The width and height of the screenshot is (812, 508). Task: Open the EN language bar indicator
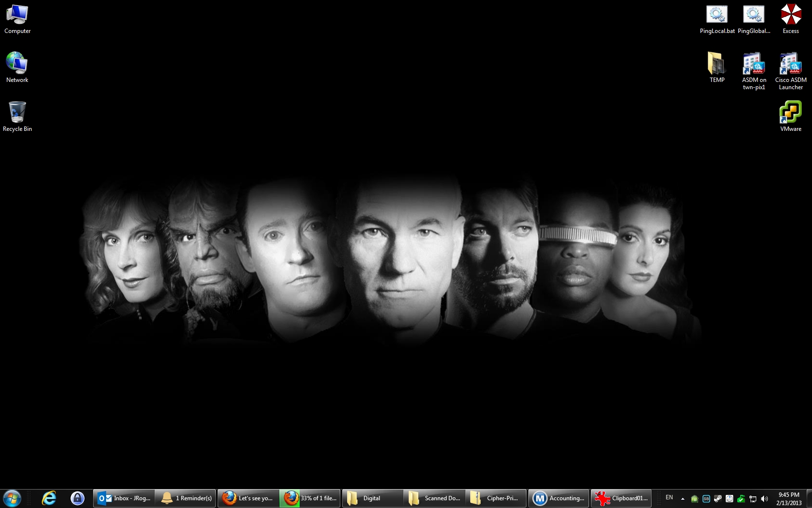tap(669, 498)
